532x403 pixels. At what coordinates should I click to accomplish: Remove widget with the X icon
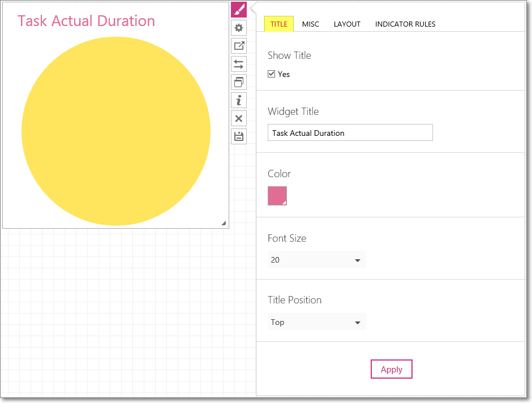[239, 118]
